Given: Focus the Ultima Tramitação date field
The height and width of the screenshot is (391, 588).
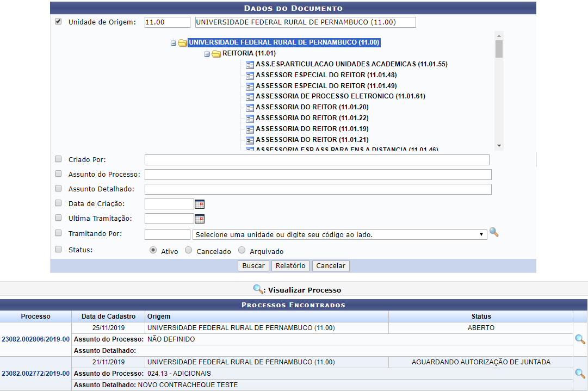Looking at the screenshot, I should click(169, 219).
